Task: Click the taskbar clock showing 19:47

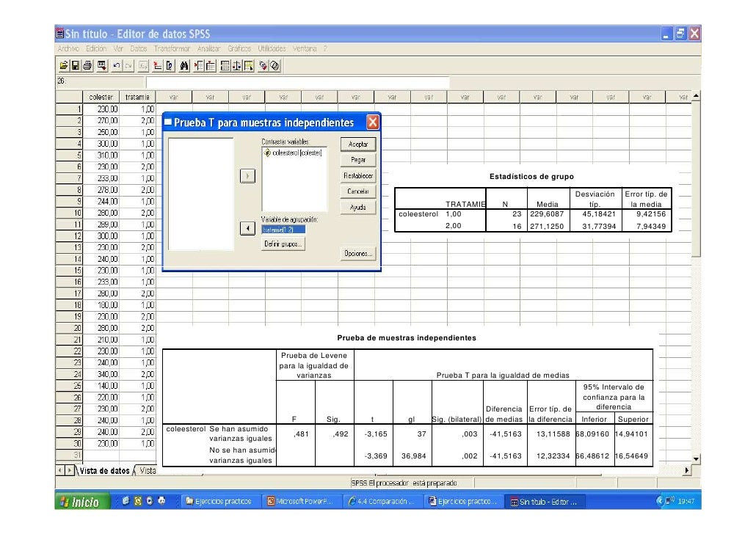Action: pos(686,501)
